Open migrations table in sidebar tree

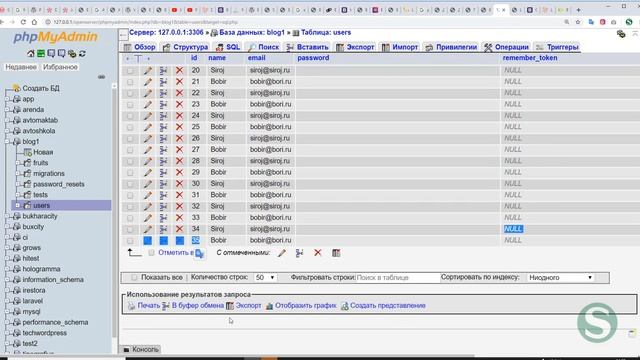[49, 173]
